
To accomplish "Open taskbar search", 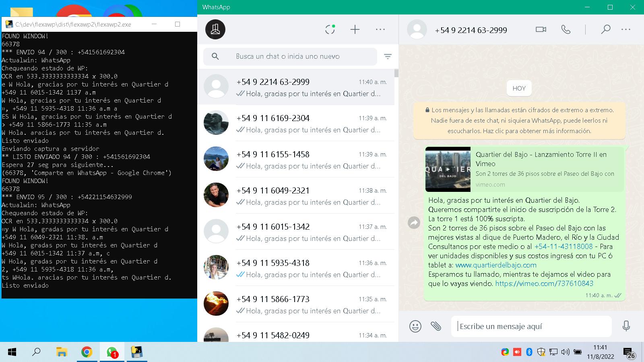I will tap(36, 352).
